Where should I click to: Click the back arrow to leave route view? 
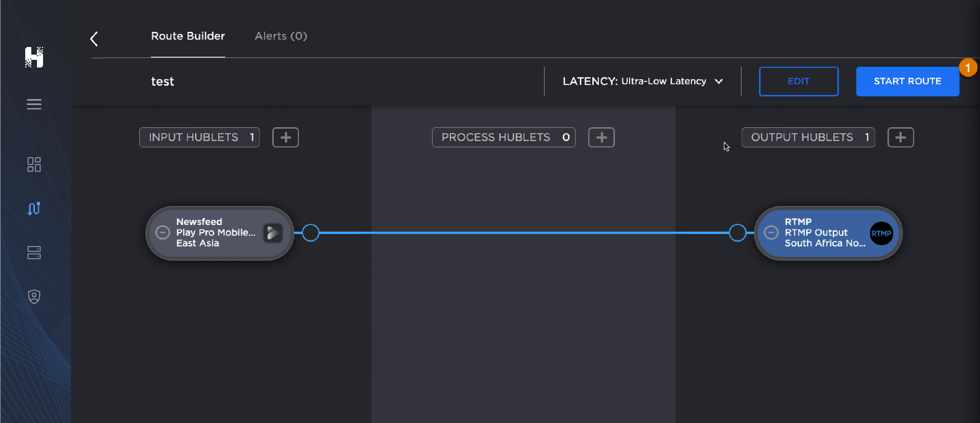tap(94, 39)
